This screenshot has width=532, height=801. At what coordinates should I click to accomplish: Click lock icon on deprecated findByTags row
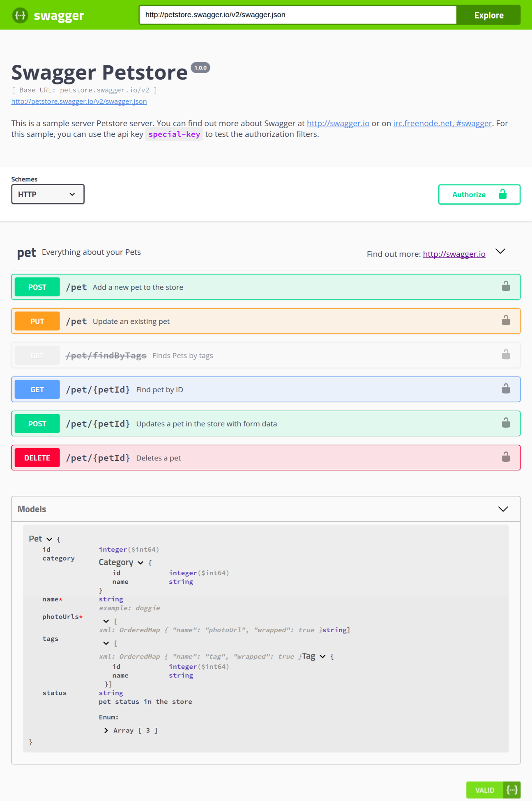coord(506,354)
